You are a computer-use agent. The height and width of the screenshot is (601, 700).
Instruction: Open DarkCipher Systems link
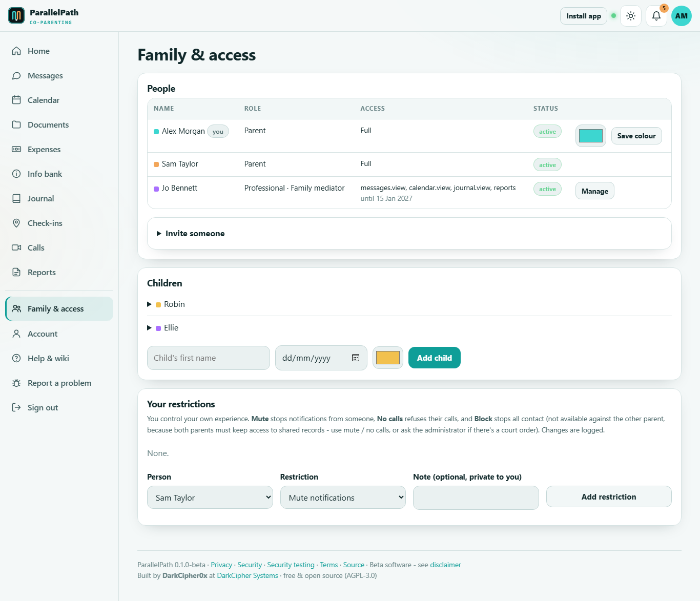coord(248,575)
